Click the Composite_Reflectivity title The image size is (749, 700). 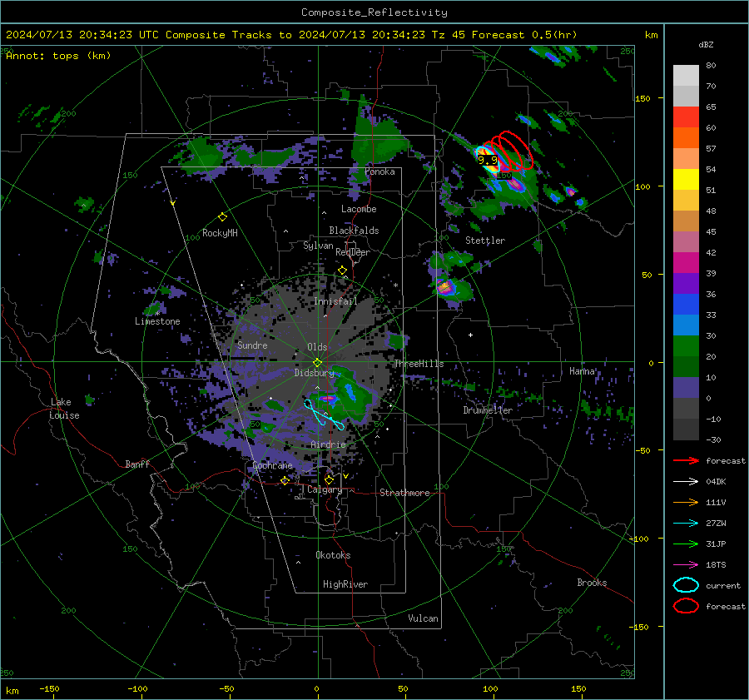point(374,12)
